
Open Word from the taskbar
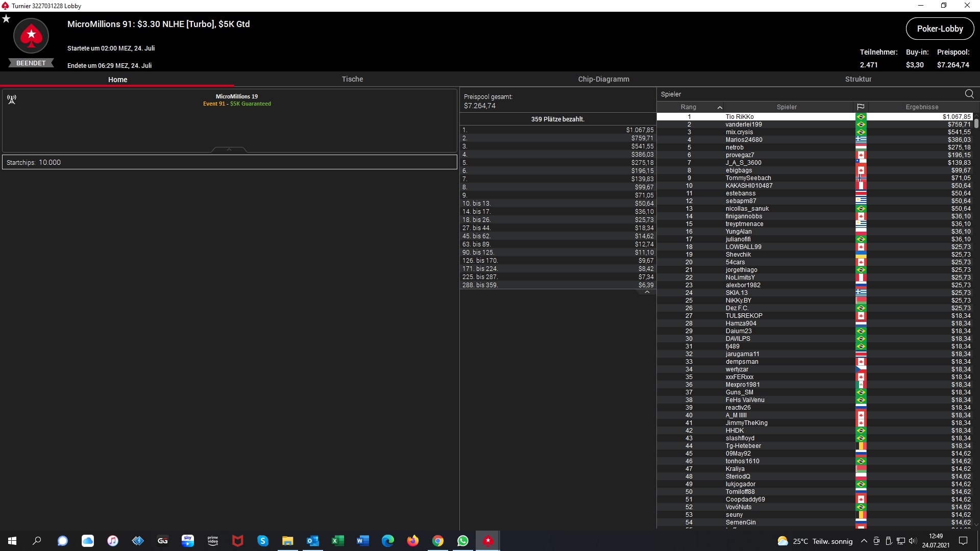tap(363, 541)
